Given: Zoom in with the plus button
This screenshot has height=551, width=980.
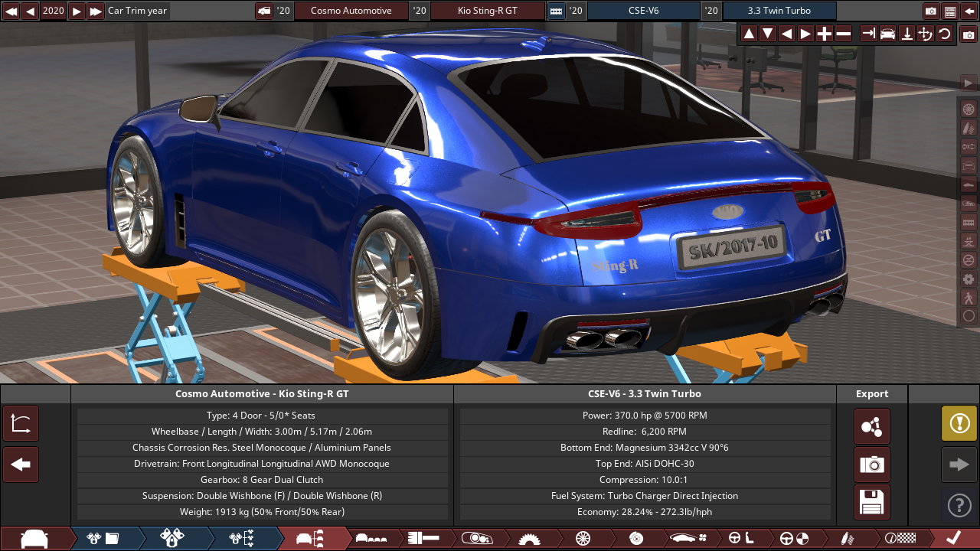Looking at the screenshot, I should tap(824, 34).
